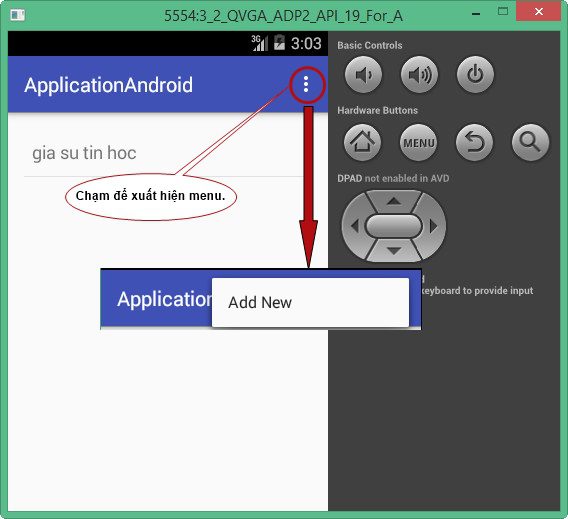Go to the Home hardware button
Image resolution: width=568 pixels, height=519 pixels.
363,142
